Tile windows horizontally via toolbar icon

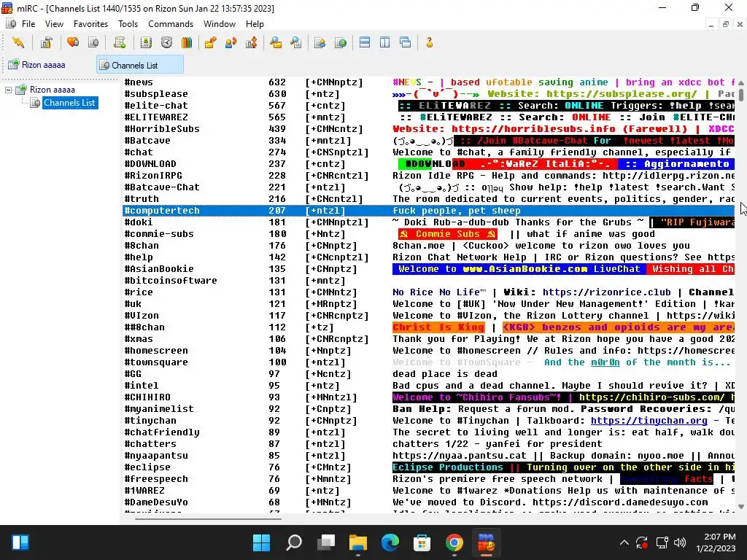[365, 43]
